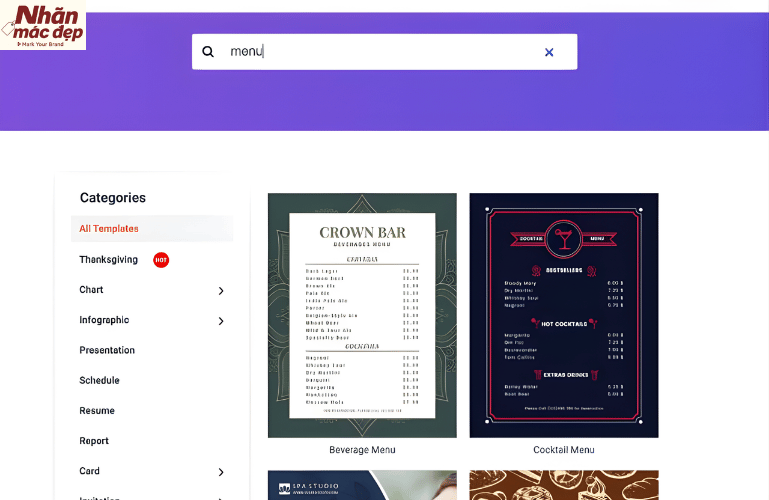Open the brown bakery pattern template
The height and width of the screenshot is (500, 769).
pyautogui.click(x=564, y=485)
